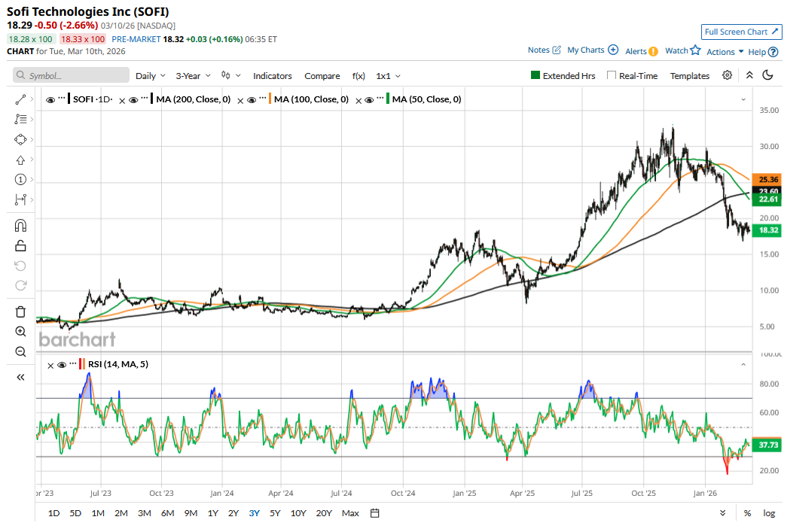Hide the MA (200, Close, 0) indicator

[x=133, y=99]
